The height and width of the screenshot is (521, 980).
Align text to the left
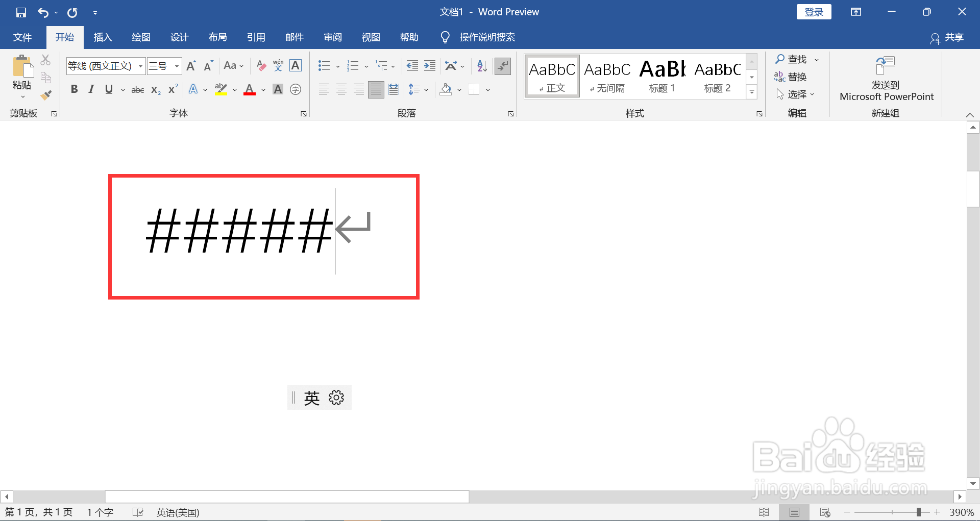(324, 90)
